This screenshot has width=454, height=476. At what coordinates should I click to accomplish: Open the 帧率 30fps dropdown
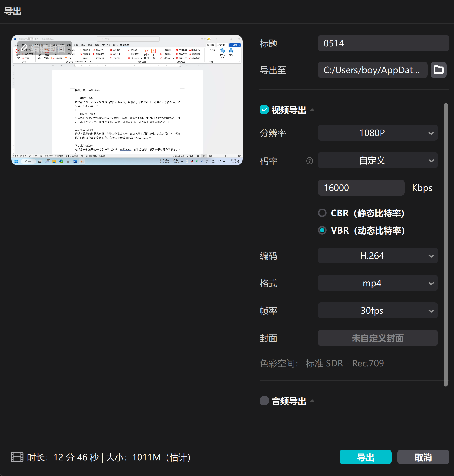pos(377,310)
